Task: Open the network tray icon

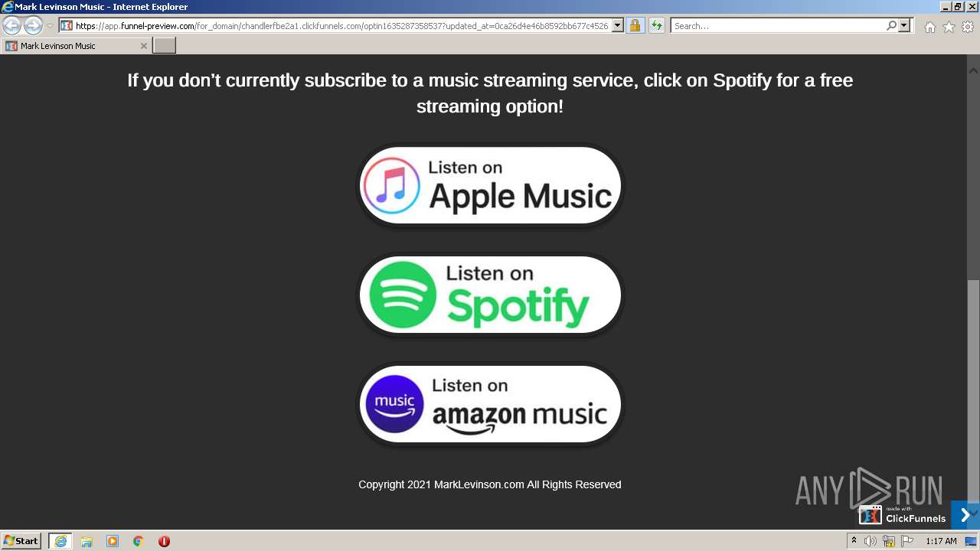Action: [x=889, y=541]
